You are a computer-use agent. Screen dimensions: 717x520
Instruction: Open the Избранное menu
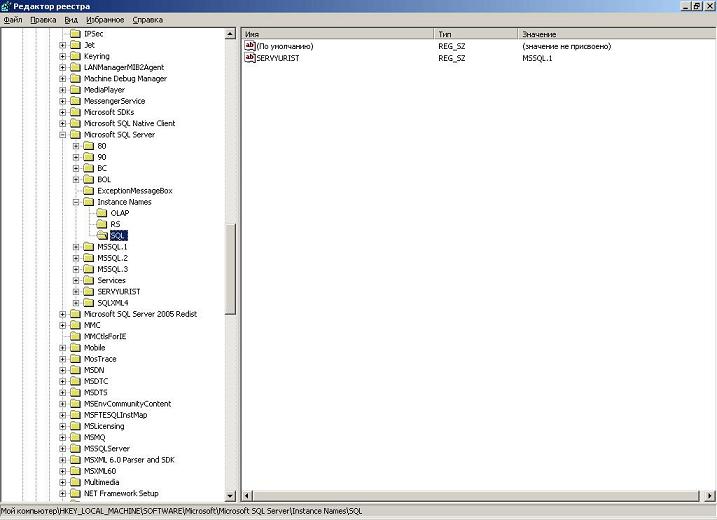pyautogui.click(x=105, y=20)
